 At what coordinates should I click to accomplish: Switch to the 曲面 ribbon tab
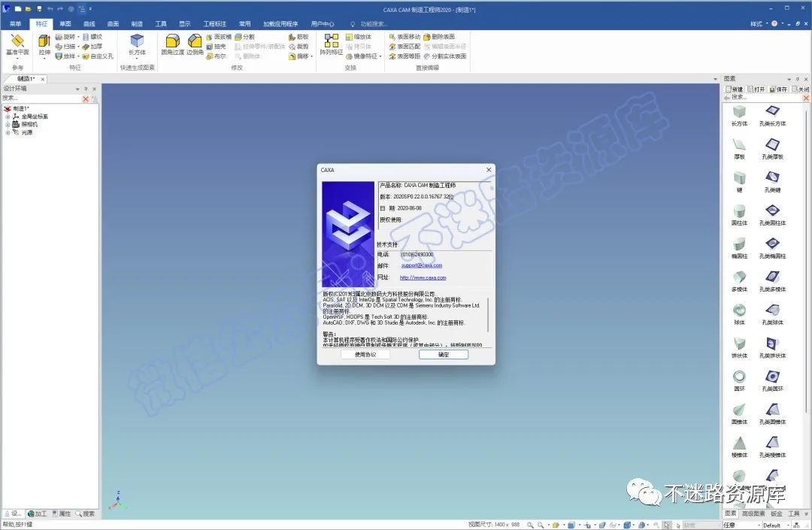[x=113, y=24]
